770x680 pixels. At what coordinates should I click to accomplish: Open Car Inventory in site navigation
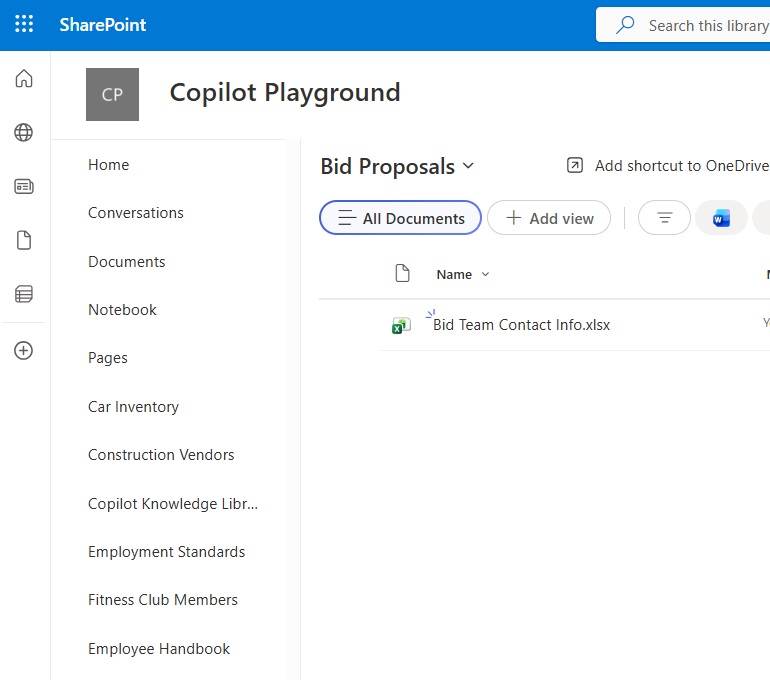[133, 407]
